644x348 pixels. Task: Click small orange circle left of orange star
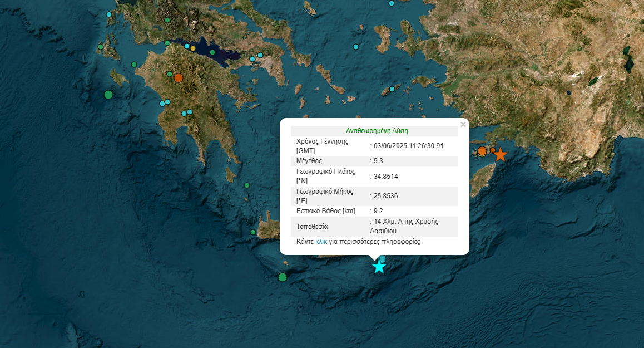[492, 150]
